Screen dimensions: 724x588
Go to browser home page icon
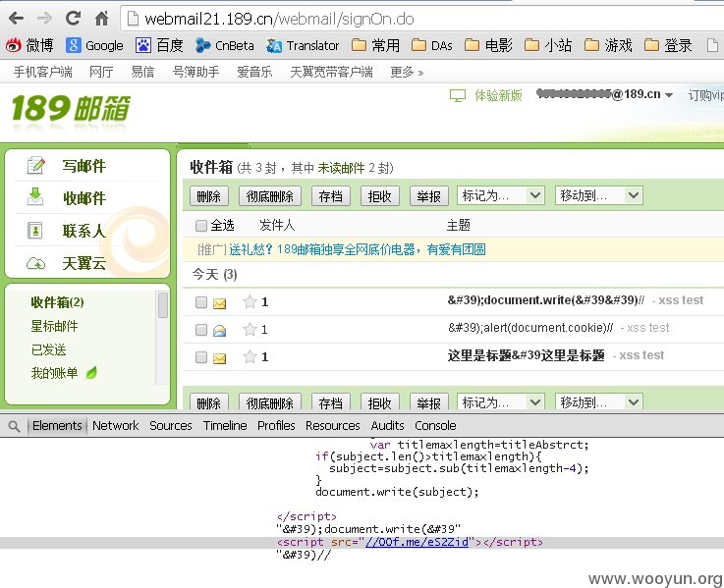click(x=101, y=19)
